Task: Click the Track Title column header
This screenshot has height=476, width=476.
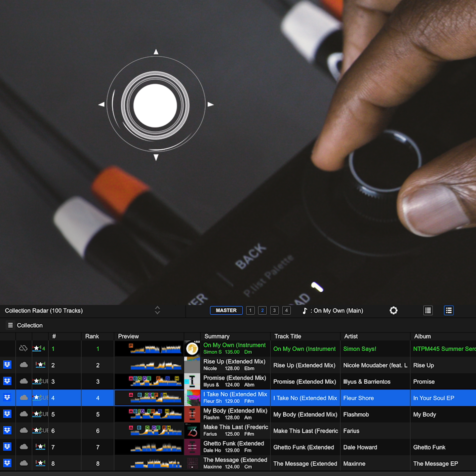Action: coord(288,336)
